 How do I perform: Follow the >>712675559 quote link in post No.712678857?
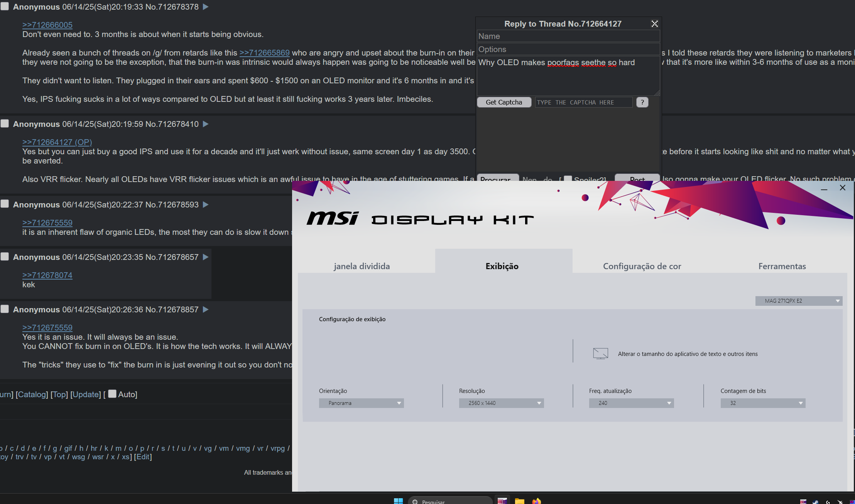pyautogui.click(x=47, y=327)
